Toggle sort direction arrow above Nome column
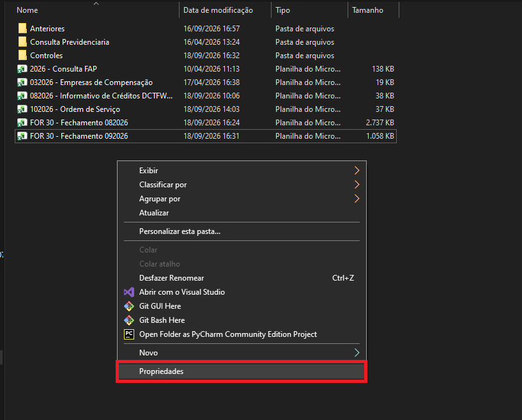522x420 pixels. pyautogui.click(x=96, y=4)
